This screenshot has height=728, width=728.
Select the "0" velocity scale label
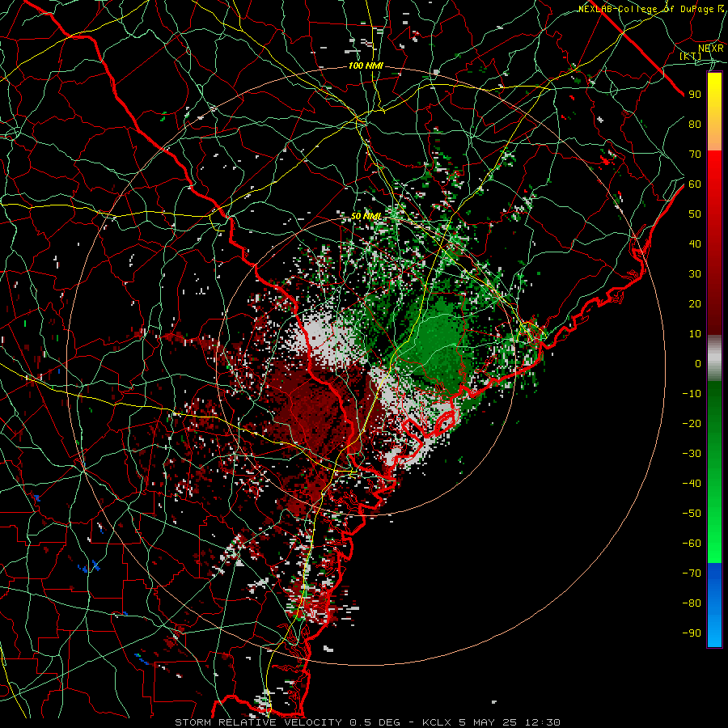(x=698, y=363)
